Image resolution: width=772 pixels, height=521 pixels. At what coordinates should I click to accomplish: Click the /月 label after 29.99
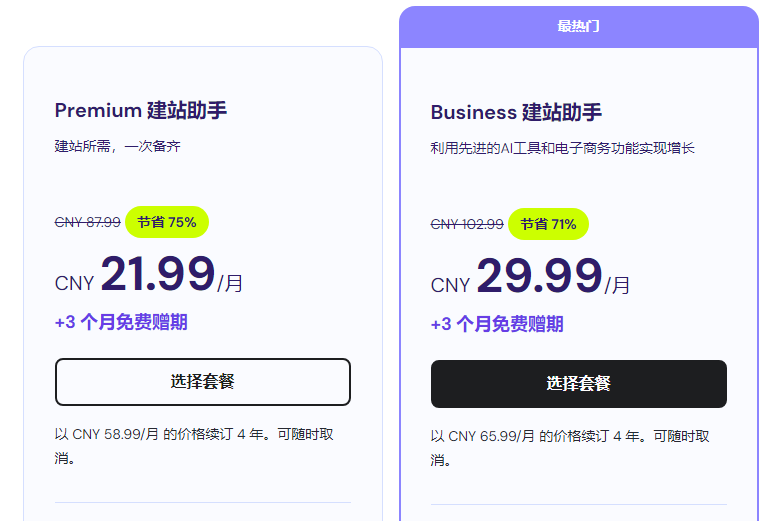[x=617, y=285]
